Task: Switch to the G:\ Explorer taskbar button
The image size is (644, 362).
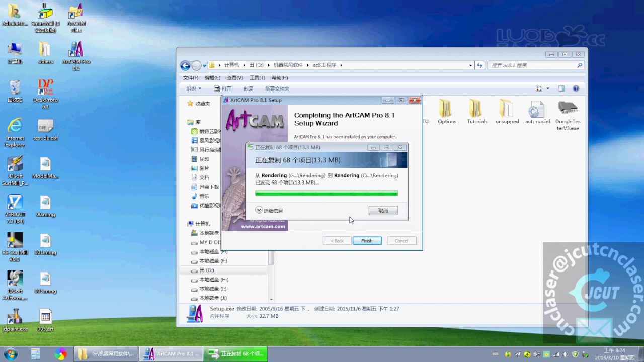Action: coord(106,354)
